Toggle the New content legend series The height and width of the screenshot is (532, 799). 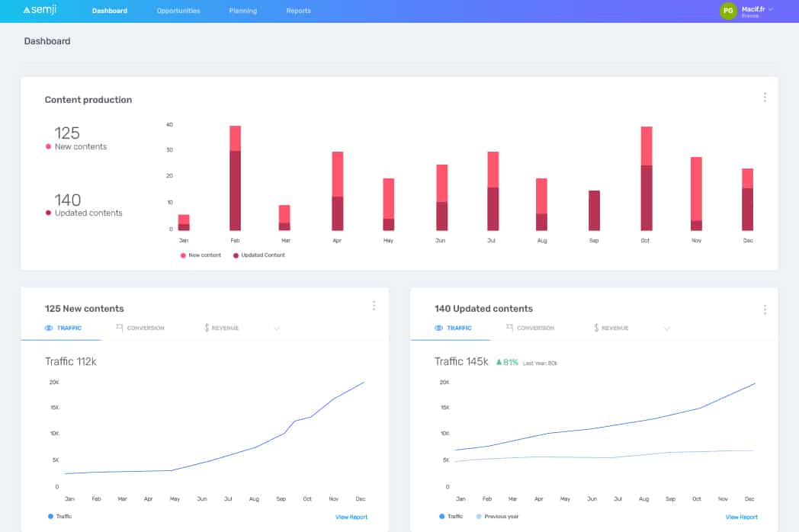coord(201,255)
